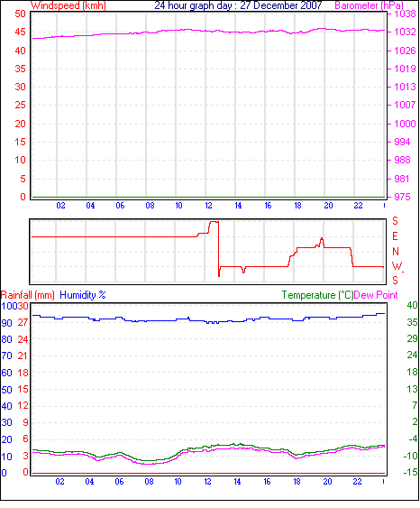Image resolution: width=420 pixels, height=508 pixels.
Task: Click the "Windspeed (kmh)" axis title
Action: (68, 5)
